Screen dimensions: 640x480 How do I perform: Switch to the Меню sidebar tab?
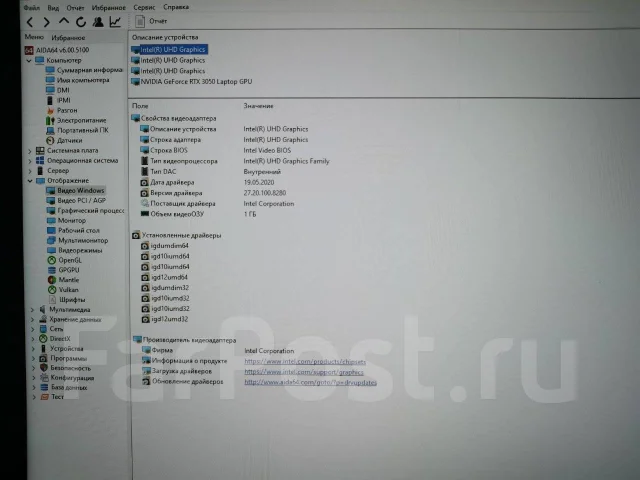click(x=34, y=37)
